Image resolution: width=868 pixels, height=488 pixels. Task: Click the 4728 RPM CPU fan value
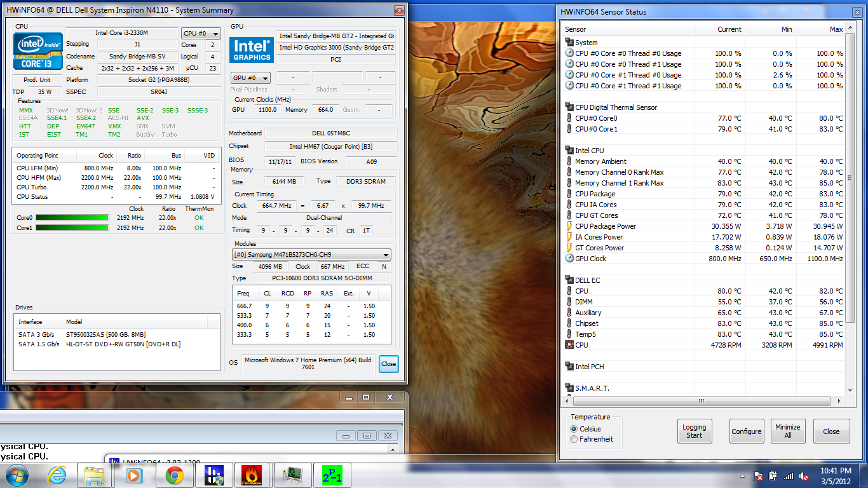726,345
